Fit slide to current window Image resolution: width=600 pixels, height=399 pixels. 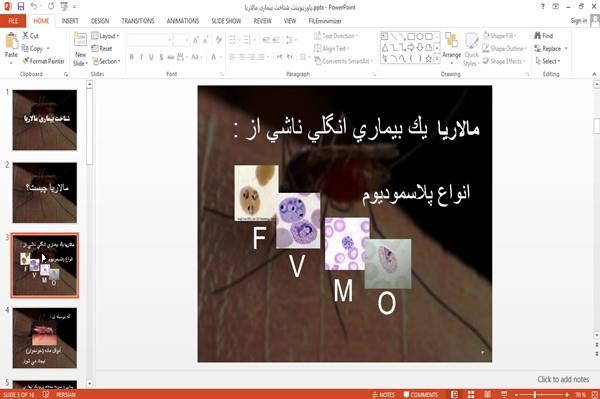595,394
